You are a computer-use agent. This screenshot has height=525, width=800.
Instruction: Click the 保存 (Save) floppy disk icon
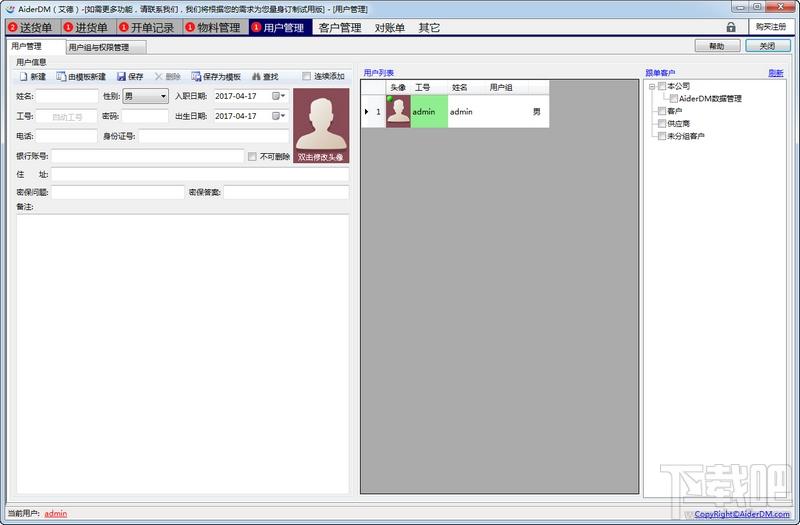pos(121,77)
